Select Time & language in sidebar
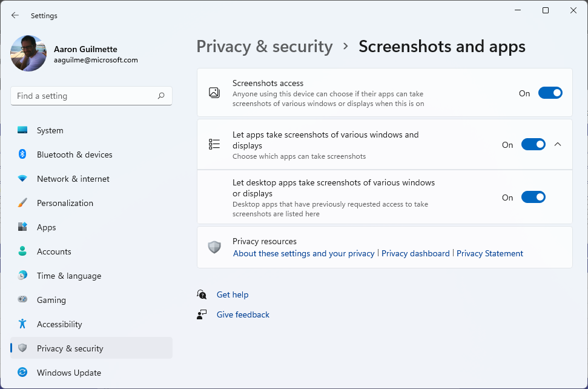The height and width of the screenshot is (389, 588). tap(68, 276)
